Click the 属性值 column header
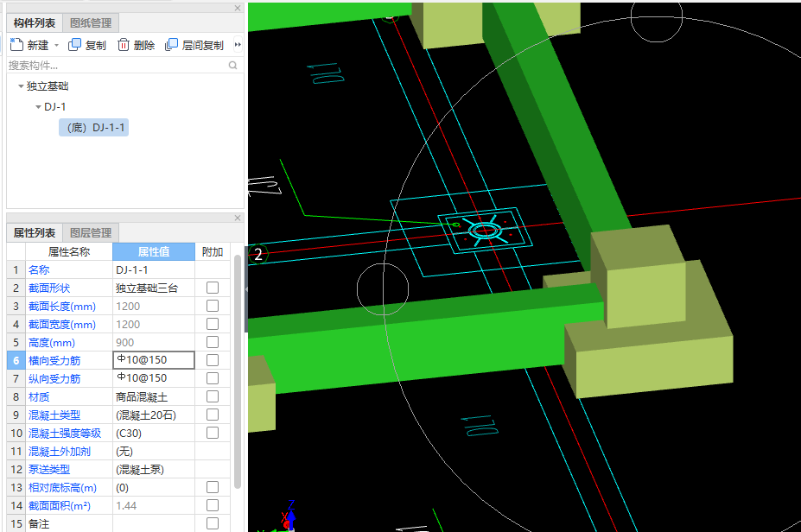Image resolution: width=801 pixels, height=532 pixels. pos(154,251)
